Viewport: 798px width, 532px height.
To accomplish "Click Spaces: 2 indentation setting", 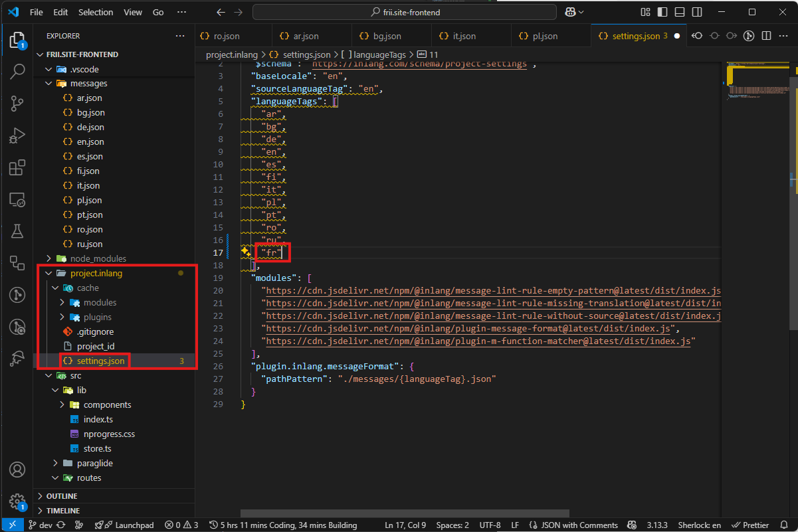I will [x=452, y=525].
